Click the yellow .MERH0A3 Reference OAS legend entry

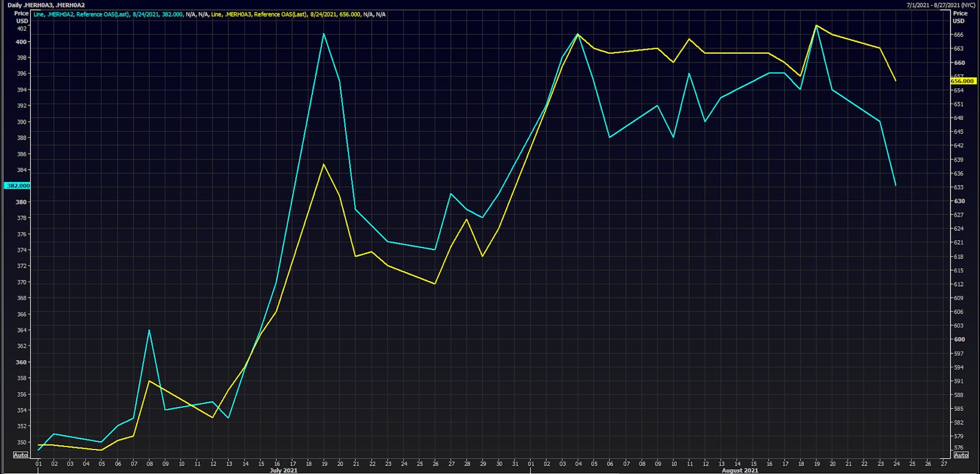click(285, 14)
